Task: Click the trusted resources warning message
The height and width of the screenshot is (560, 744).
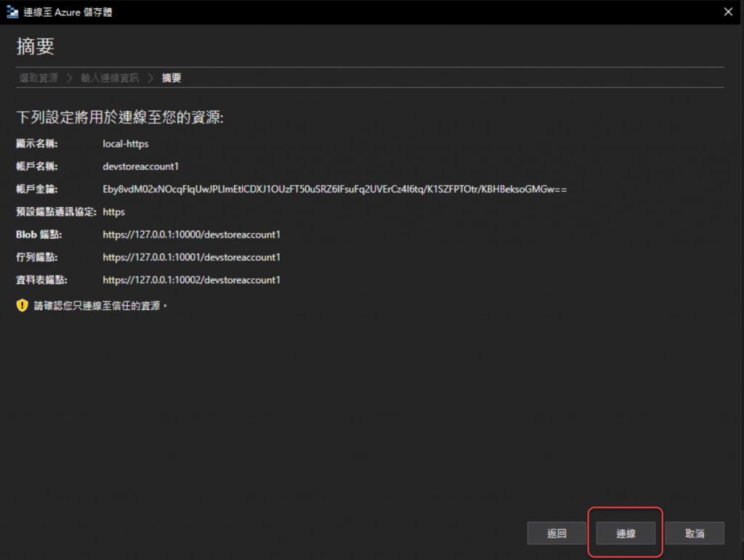Action: pyautogui.click(x=100, y=306)
